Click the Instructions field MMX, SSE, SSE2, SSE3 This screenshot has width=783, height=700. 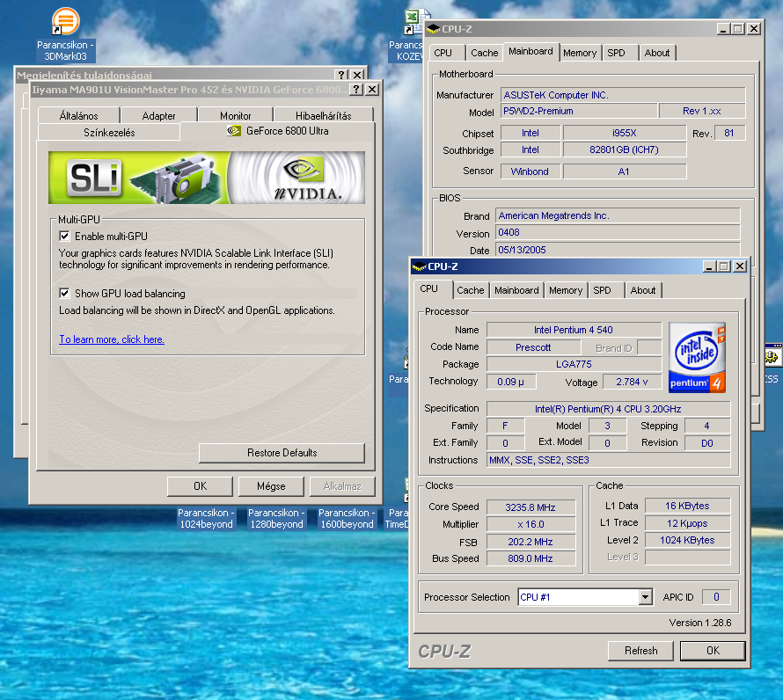pos(608,460)
